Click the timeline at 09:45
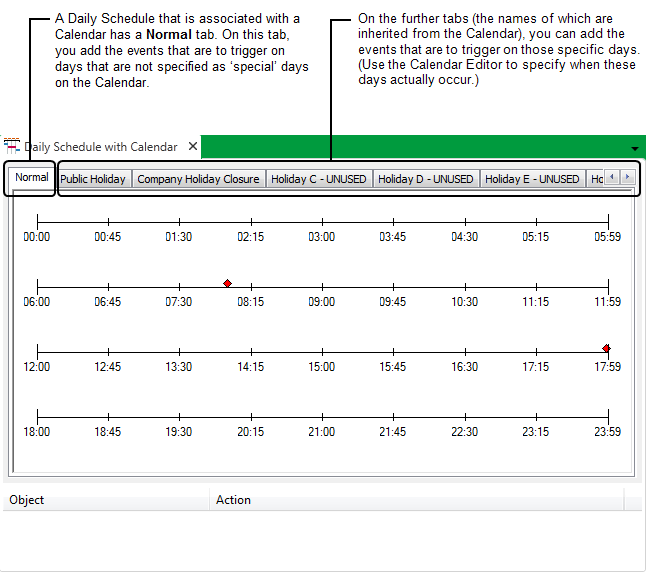This screenshot has width=663, height=572. coord(393,285)
